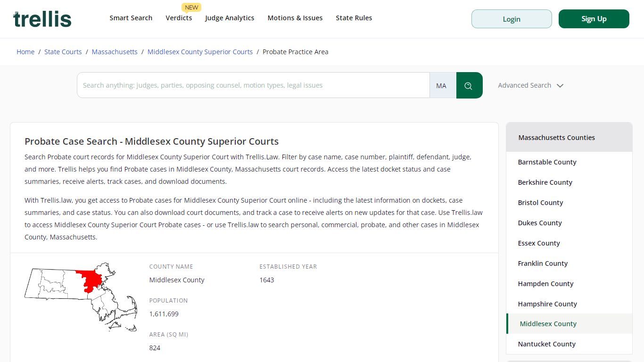Open Motions & Issues menu item
Viewport: 644px width, 362px height.
tap(295, 18)
